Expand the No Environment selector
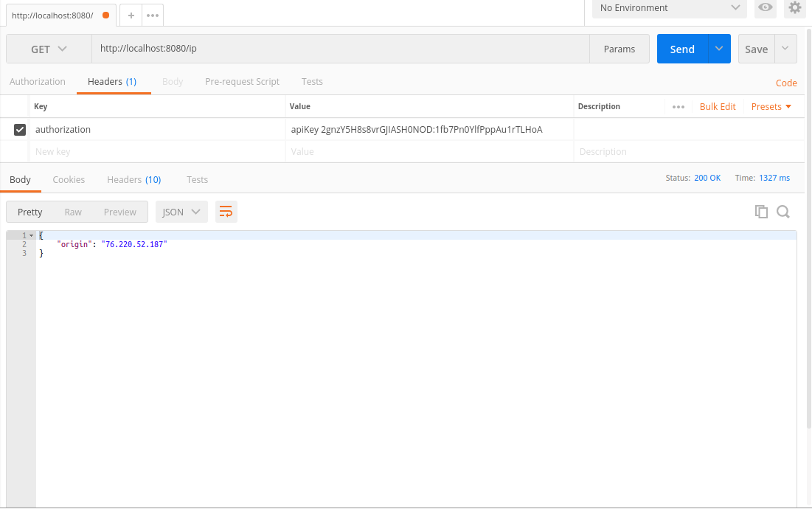812x509 pixels. click(669, 8)
